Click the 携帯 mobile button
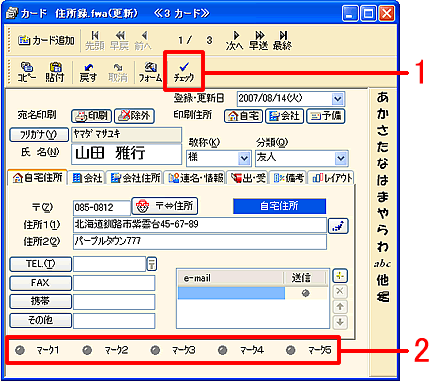 pyautogui.click(x=40, y=302)
